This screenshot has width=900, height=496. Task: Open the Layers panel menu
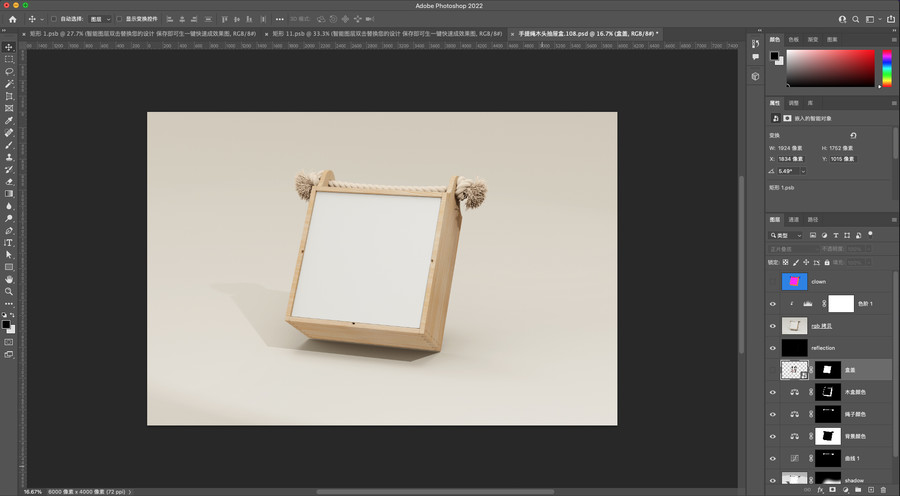(x=894, y=220)
